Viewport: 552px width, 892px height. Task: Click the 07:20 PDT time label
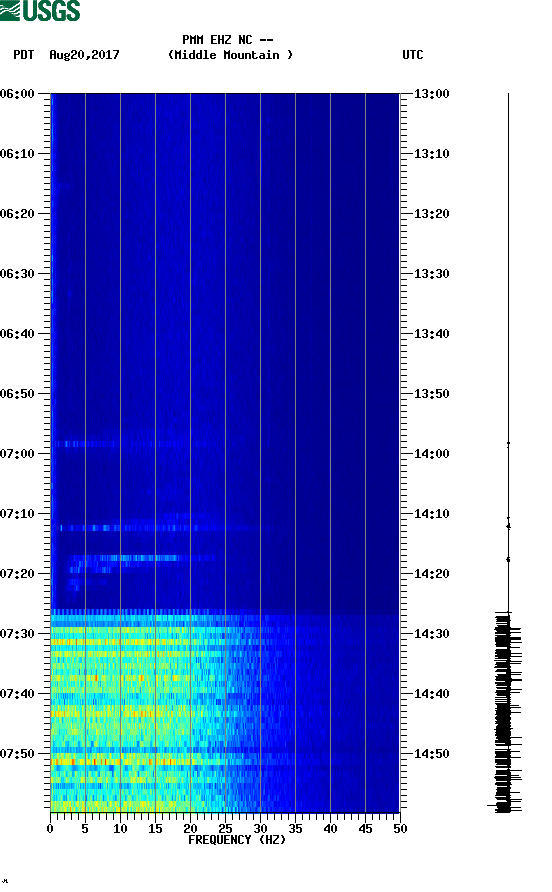18,574
